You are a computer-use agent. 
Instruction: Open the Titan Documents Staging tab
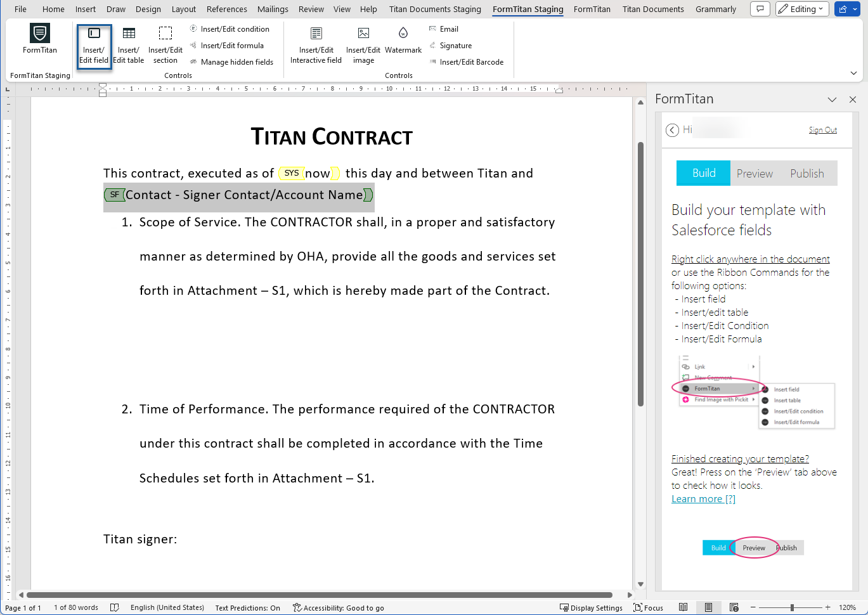click(x=435, y=9)
